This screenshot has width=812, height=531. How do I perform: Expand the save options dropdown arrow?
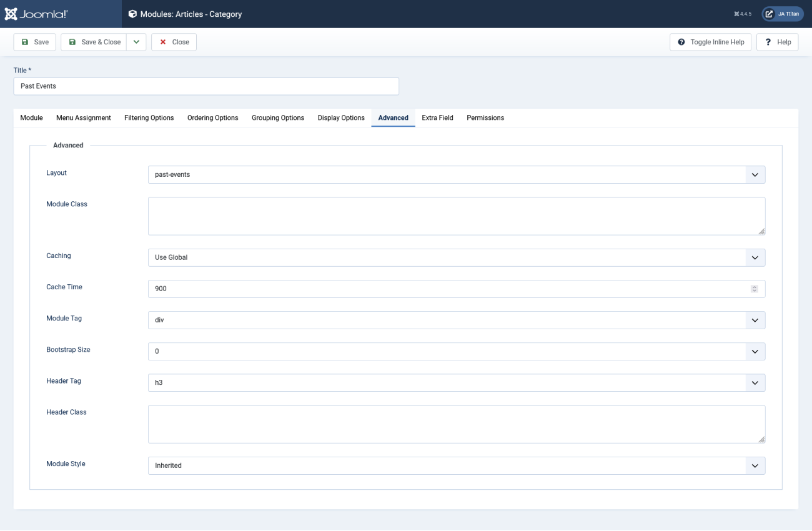136,42
